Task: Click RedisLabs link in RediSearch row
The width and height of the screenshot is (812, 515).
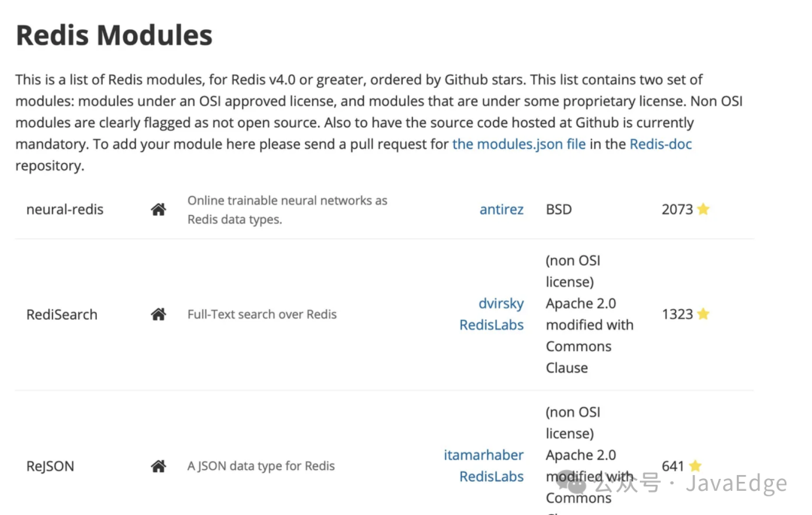Action: [x=492, y=325]
